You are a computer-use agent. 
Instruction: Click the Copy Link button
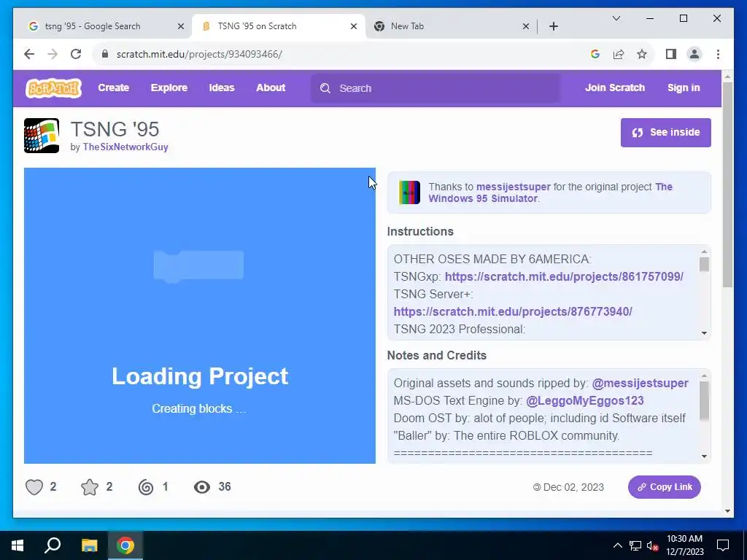[664, 487]
